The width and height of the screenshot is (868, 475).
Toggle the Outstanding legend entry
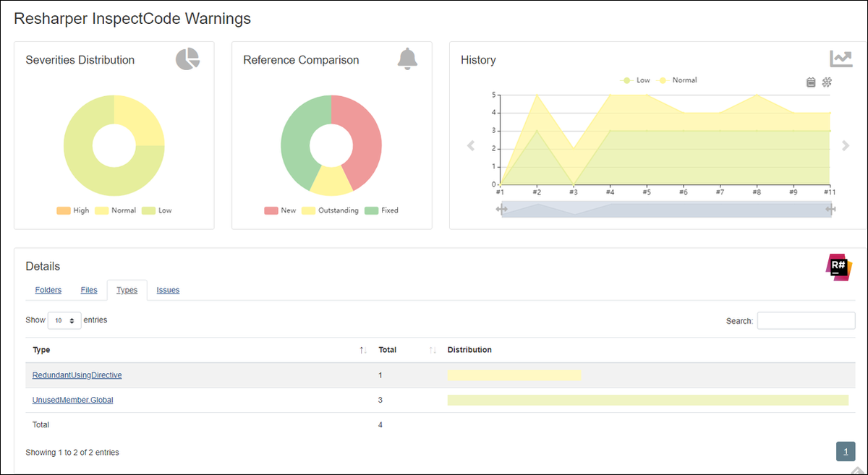tap(330, 210)
